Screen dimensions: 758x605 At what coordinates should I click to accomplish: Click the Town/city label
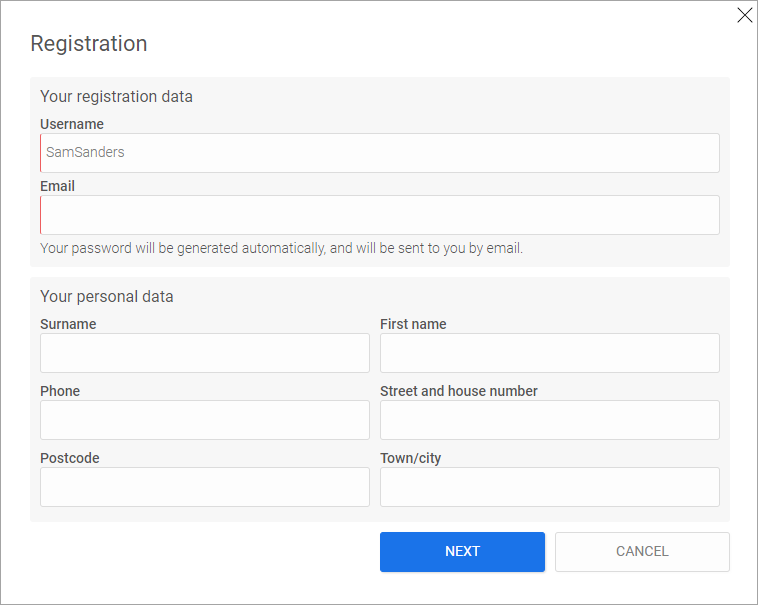pos(410,458)
